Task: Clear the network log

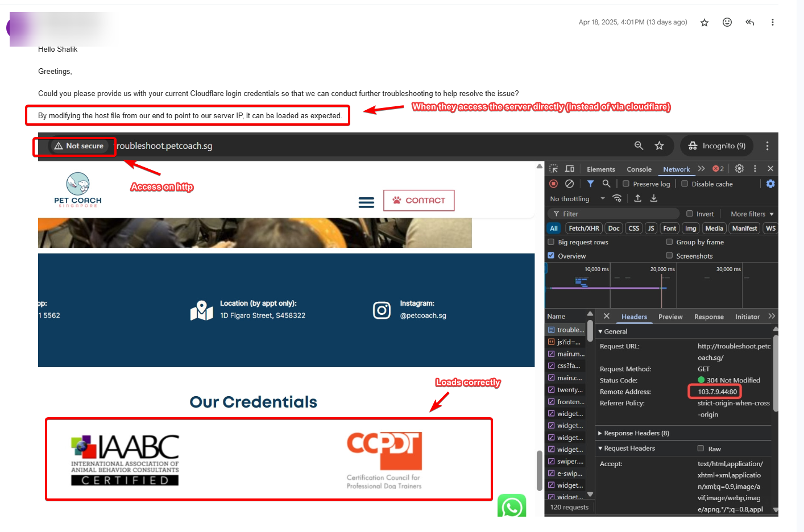Action: pyautogui.click(x=569, y=184)
